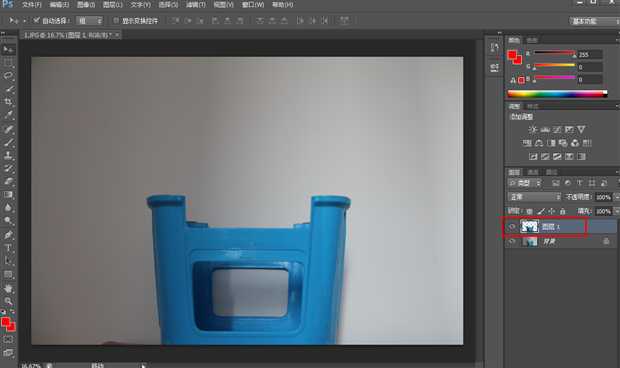Select the Brush tool
The height and width of the screenshot is (368, 620).
coord(8,142)
